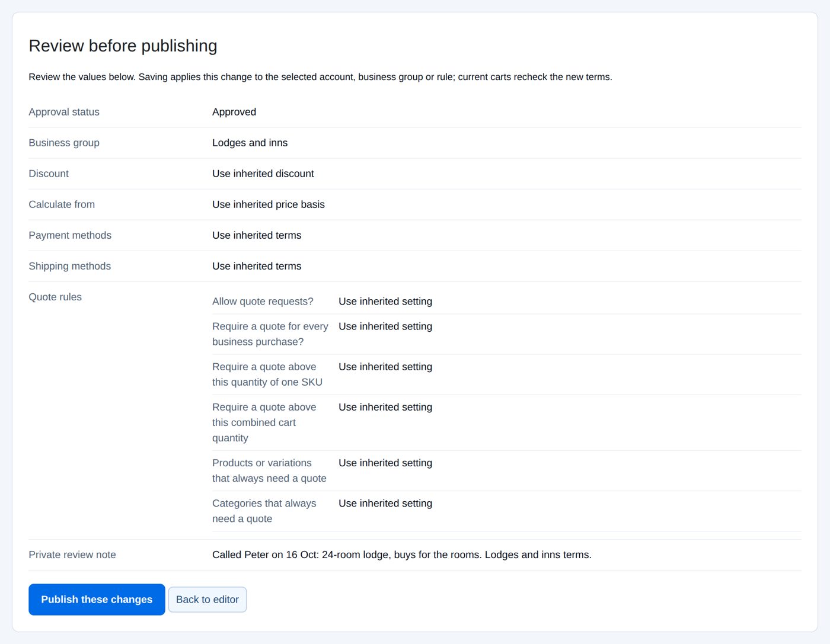Click the Private review note label

tap(72, 555)
